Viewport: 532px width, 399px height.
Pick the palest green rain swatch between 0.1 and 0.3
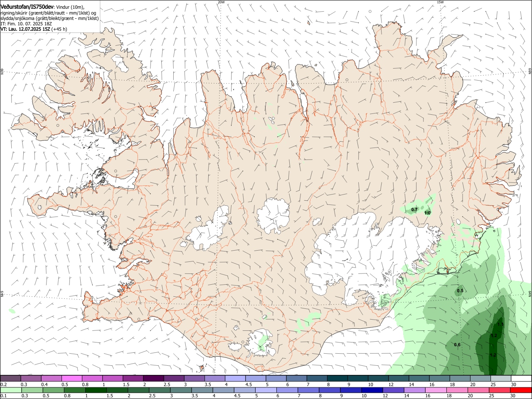pos(11,390)
